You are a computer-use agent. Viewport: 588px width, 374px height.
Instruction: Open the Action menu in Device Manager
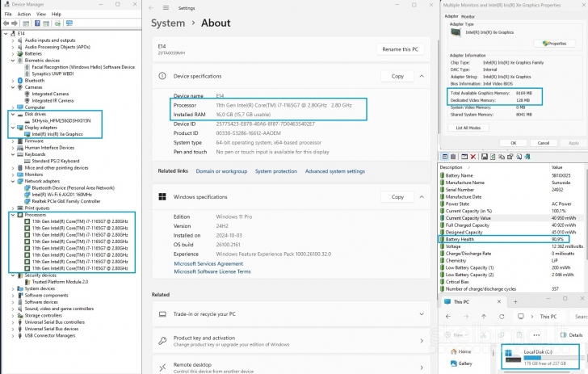(x=24, y=15)
